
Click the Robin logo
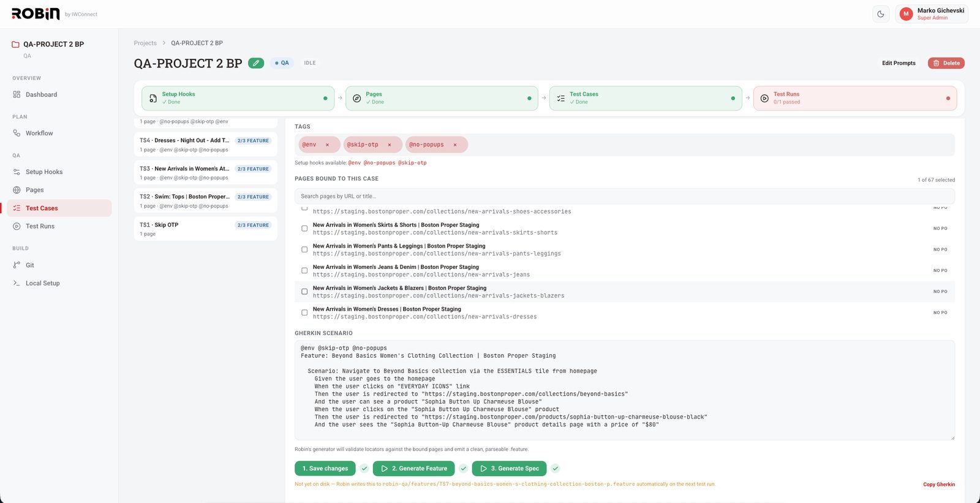(36, 13)
